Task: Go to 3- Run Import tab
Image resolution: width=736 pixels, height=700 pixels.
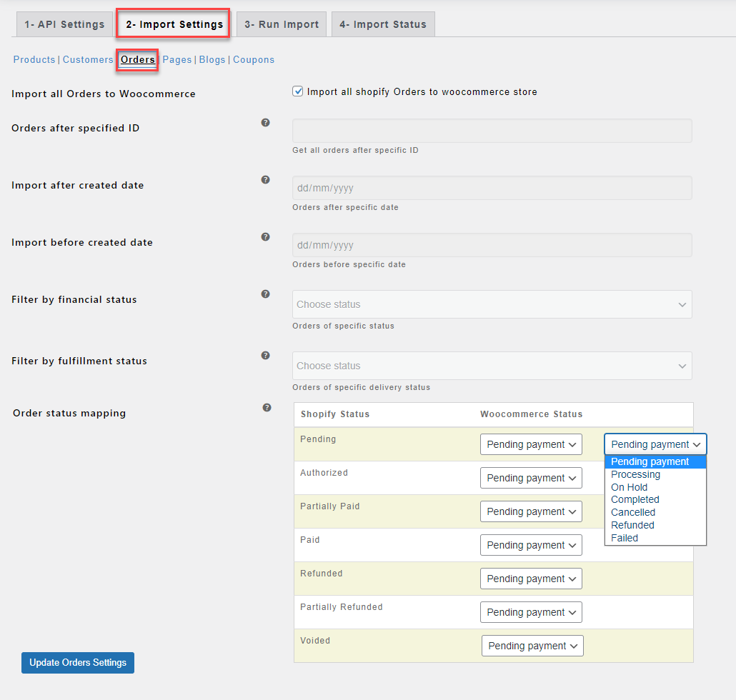Action: pyautogui.click(x=282, y=24)
